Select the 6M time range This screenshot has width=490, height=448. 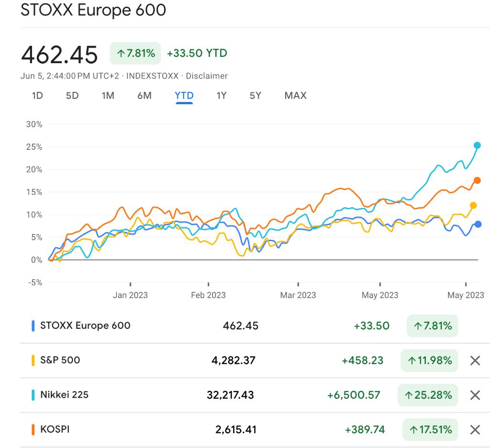click(x=144, y=96)
